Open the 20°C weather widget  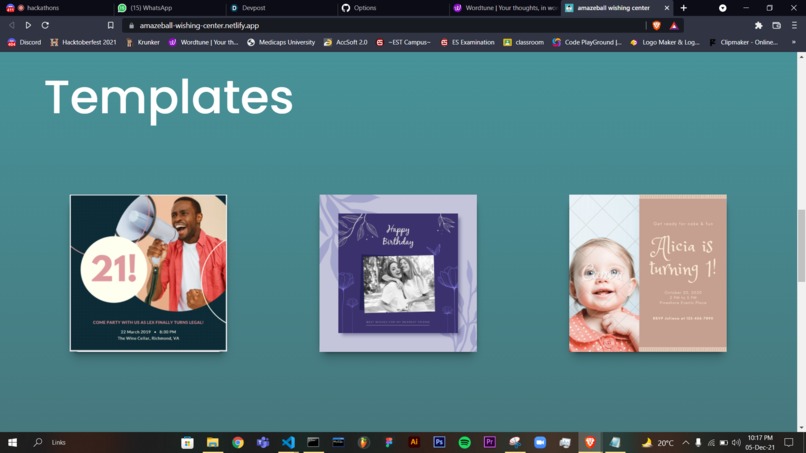pos(657,442)
